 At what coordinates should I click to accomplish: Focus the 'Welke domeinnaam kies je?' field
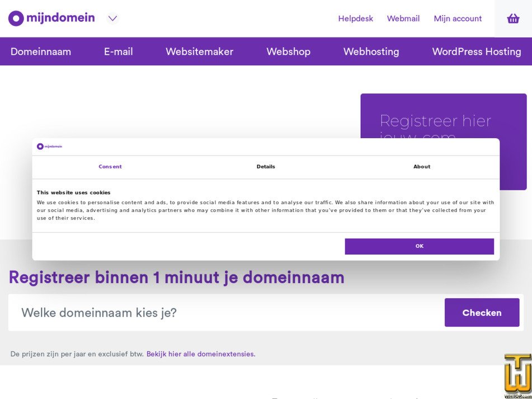coord(226,312)
